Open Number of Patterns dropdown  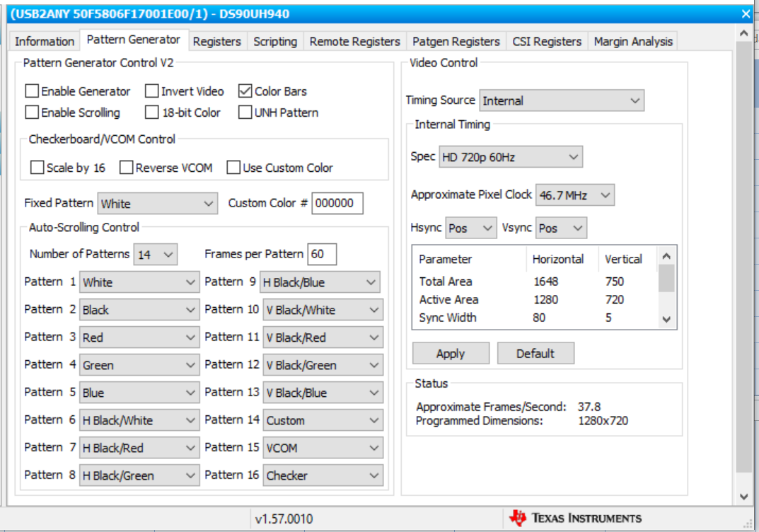[x=156, y=254]
